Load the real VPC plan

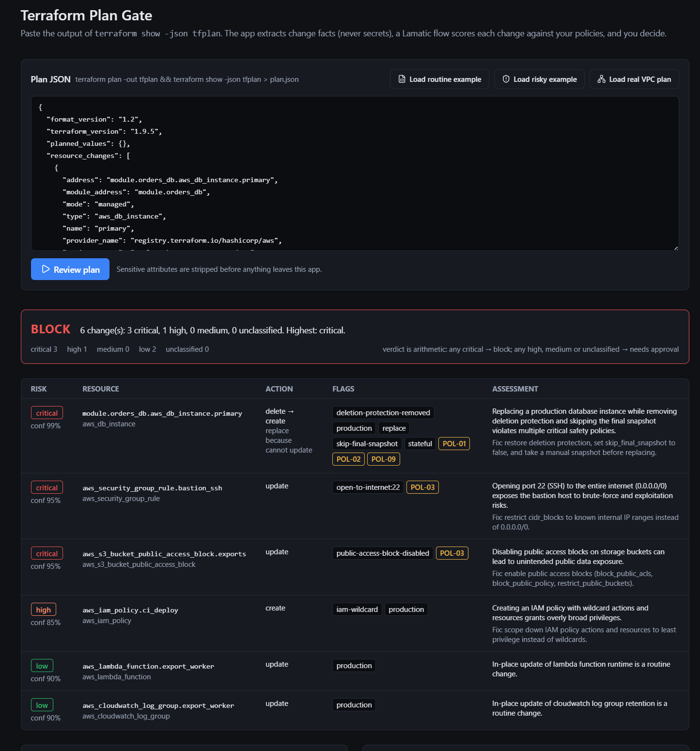634,79
